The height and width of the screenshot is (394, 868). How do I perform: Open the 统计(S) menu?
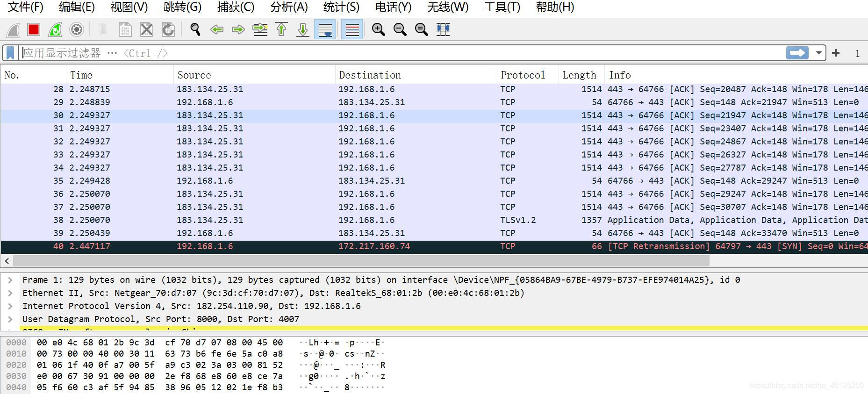[341, 7]
